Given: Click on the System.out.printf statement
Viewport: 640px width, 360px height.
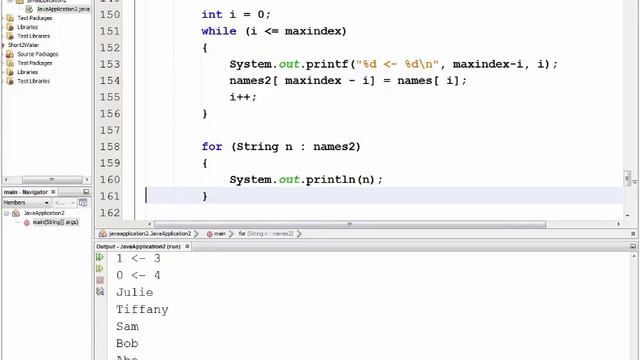Looking at the screenshot, I should [393, 64].
